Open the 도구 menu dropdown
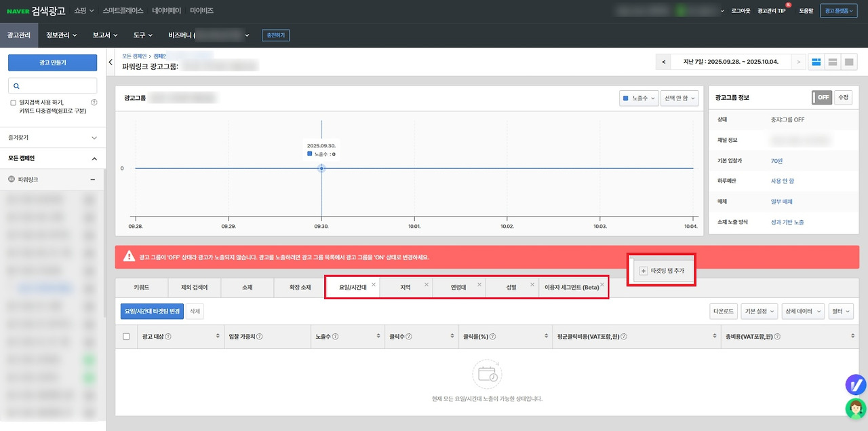This screenshot has width=868, height=431. point(143,35)
